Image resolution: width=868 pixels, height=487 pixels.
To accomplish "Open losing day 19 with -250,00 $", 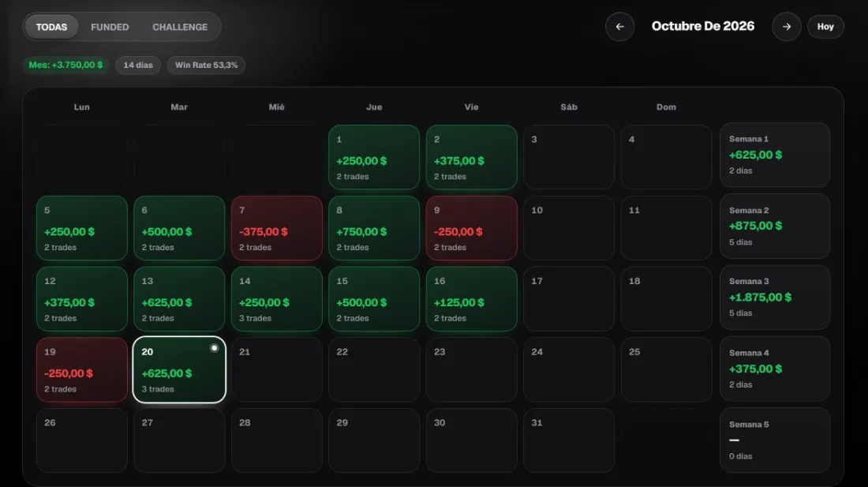I will pos(81,369).
